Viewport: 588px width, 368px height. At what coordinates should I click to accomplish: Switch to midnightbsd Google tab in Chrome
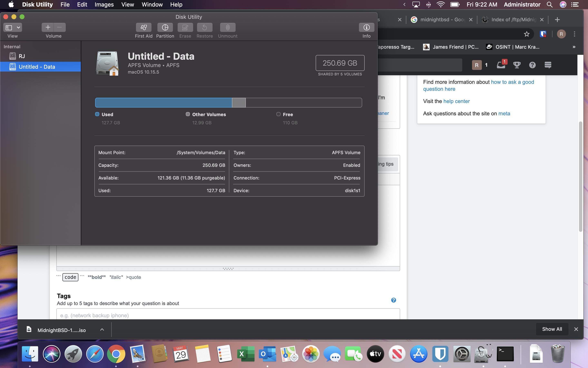pyautogui.click(x=438, y=20)
